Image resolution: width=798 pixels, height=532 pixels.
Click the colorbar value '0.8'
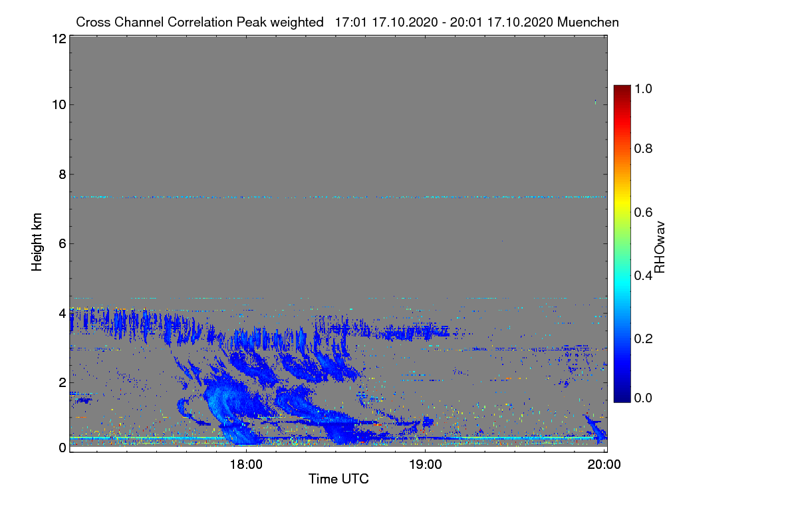(x=644, y=148)
